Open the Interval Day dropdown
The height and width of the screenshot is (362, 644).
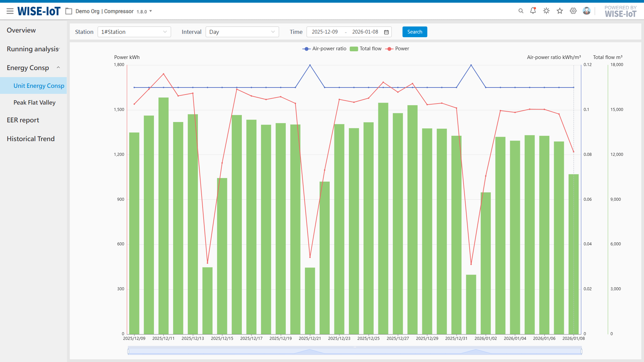(242, 32)
